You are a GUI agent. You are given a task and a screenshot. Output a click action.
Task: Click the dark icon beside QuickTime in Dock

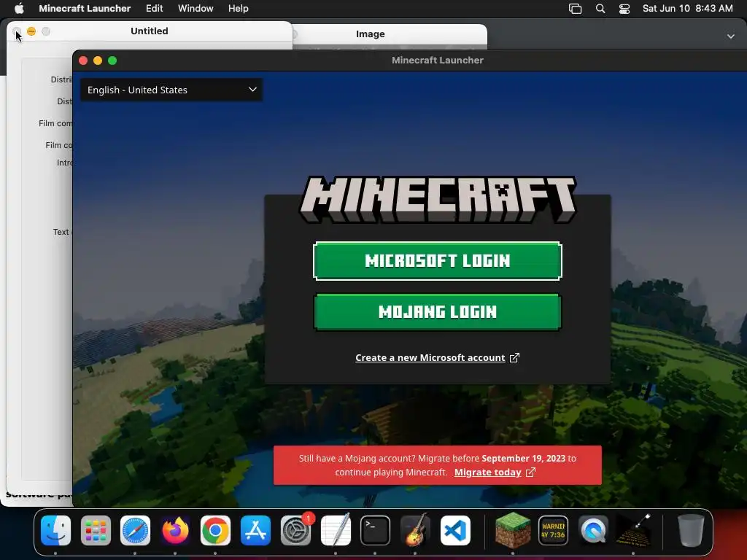coord(633,530)
